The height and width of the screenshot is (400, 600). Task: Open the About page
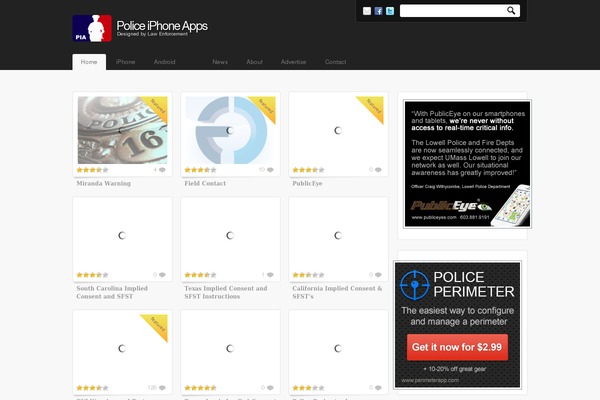tap(254, 62)
